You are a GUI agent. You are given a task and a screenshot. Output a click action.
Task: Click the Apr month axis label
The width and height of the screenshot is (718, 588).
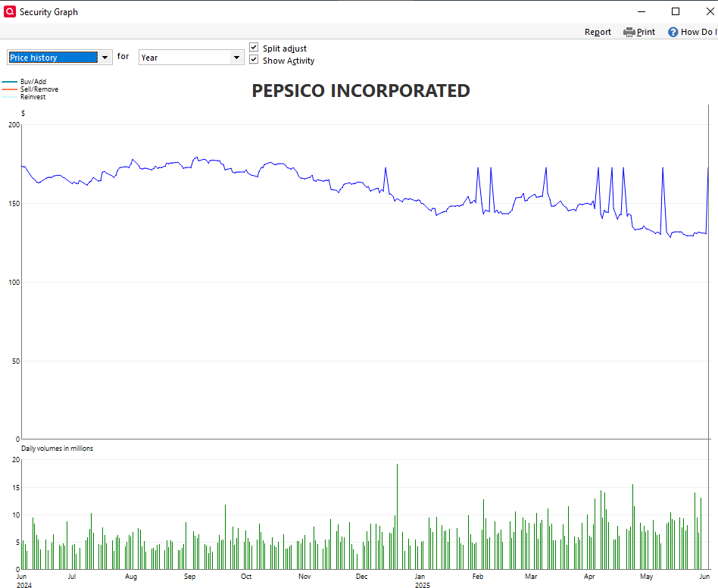click(x=589, y=576)
